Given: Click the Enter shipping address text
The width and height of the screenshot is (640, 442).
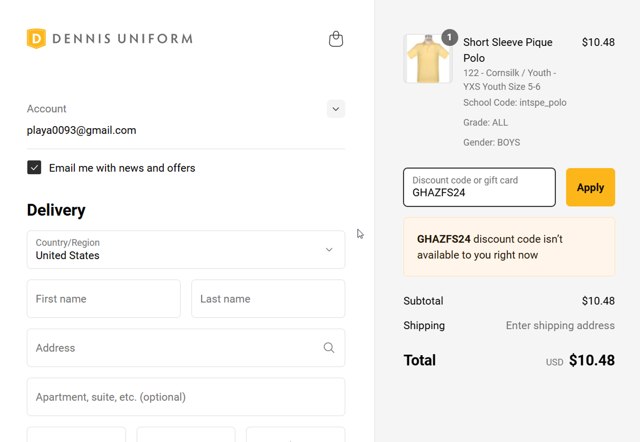Looking at the screenshot, I should [x=560, y=325].
